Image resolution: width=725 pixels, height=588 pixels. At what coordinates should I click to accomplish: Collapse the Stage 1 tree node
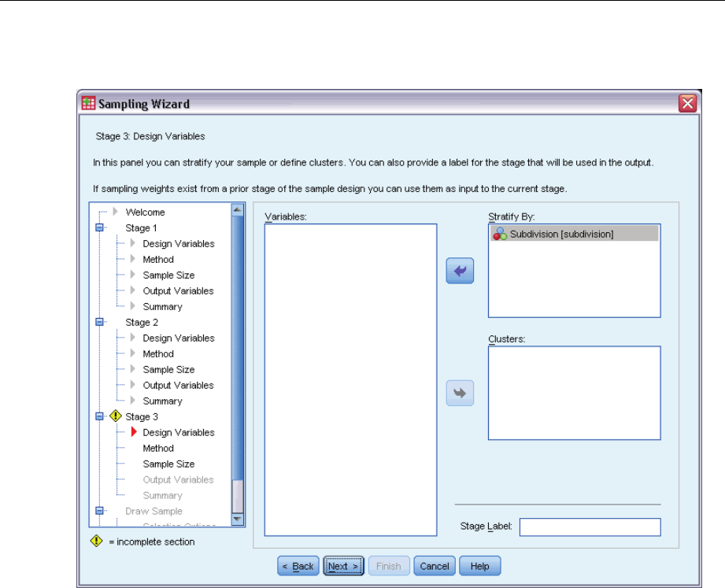tap(99, 227)
